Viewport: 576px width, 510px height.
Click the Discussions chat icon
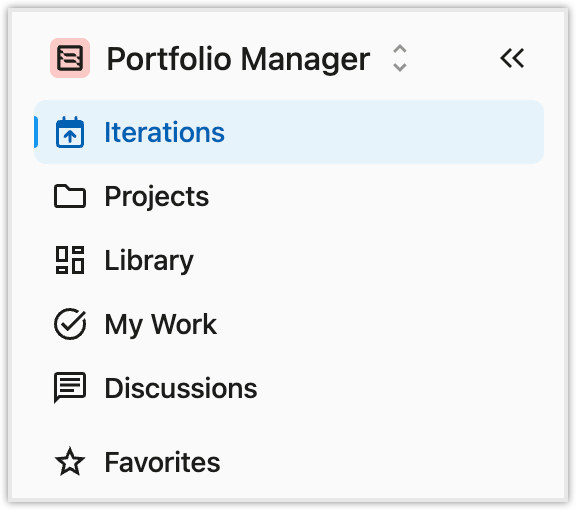tap(70, 388)
